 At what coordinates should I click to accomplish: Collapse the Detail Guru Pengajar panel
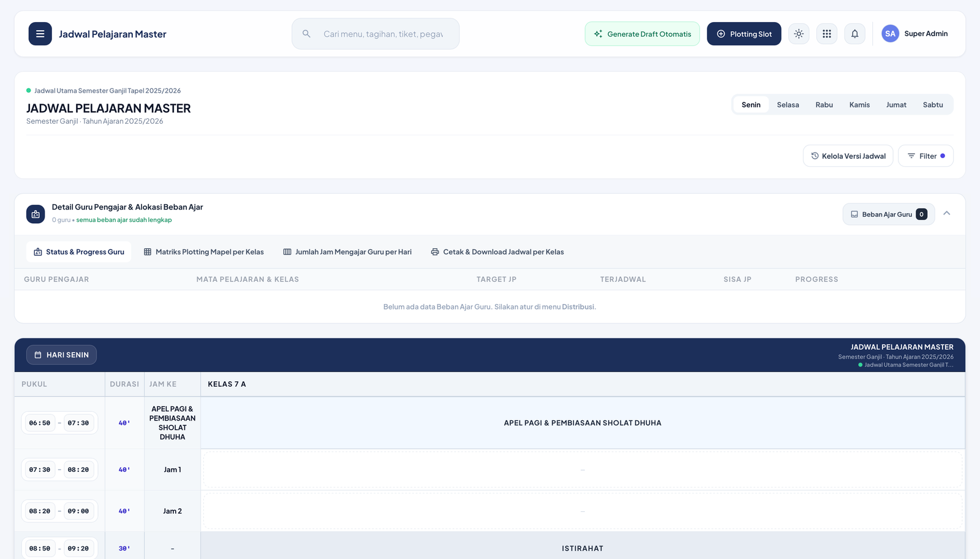[x=946, y=213]
